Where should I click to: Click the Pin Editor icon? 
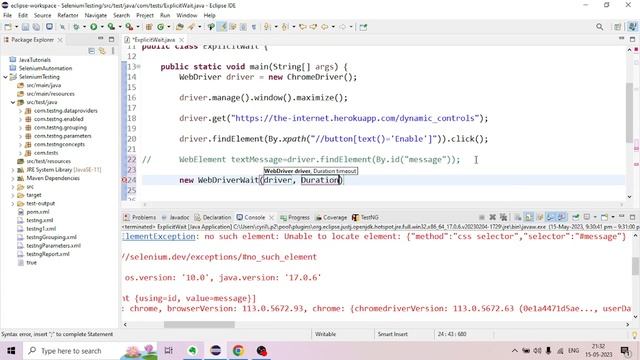click(x=363, y=27)
